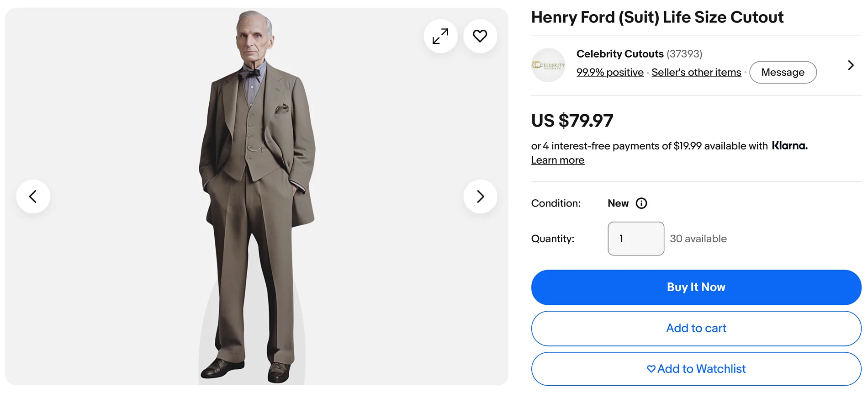This screenshot has height=393, width=868.
Task: Click the Henry Ford cutout image
Action: tap(257, 196)
